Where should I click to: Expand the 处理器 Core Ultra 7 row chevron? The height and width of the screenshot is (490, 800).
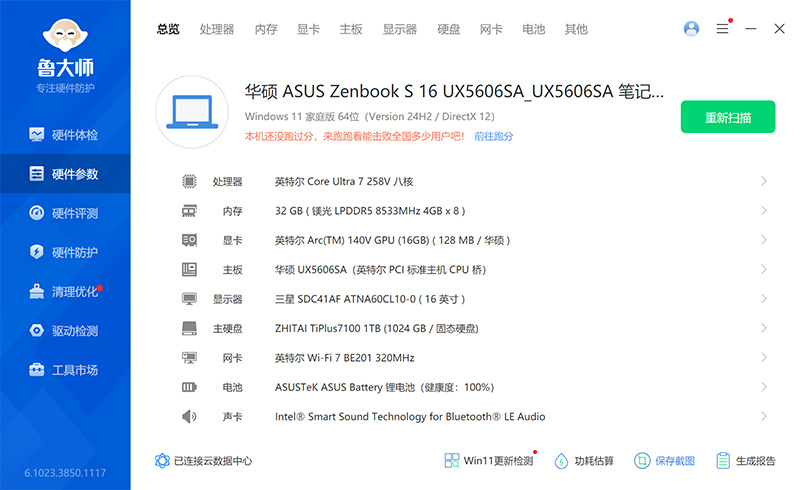(x=764, y=181)
